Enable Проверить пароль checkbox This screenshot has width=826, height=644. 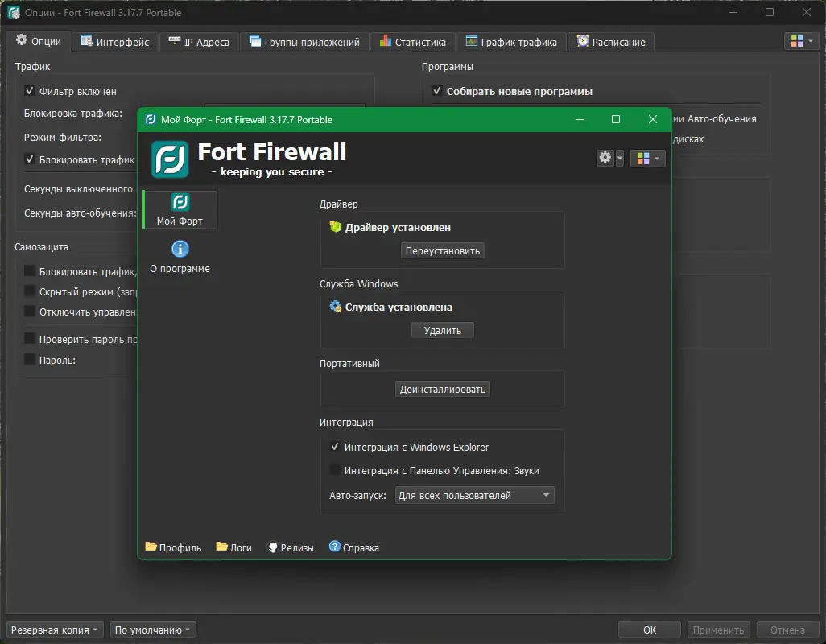(x=30, y=339)
